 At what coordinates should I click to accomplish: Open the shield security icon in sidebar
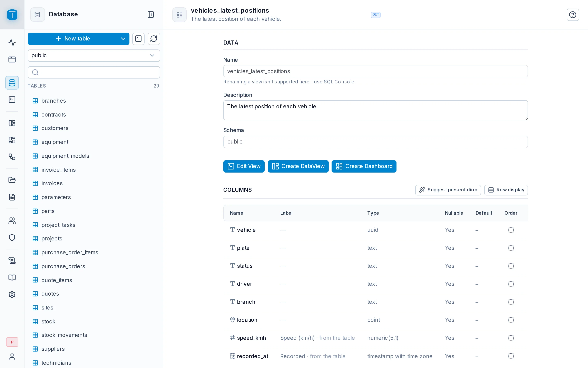click(12, 237)
